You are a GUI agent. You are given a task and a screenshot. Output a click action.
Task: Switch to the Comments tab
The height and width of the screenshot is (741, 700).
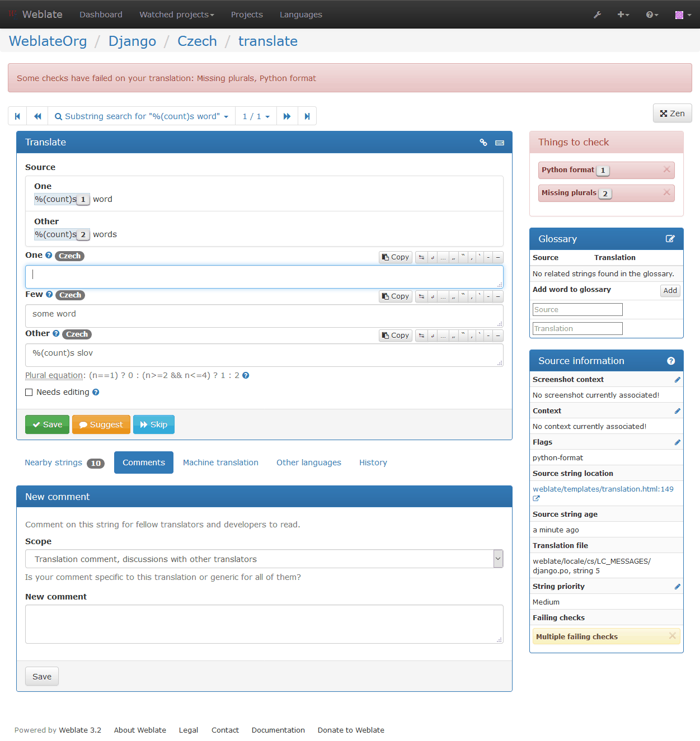pos(144,462)
